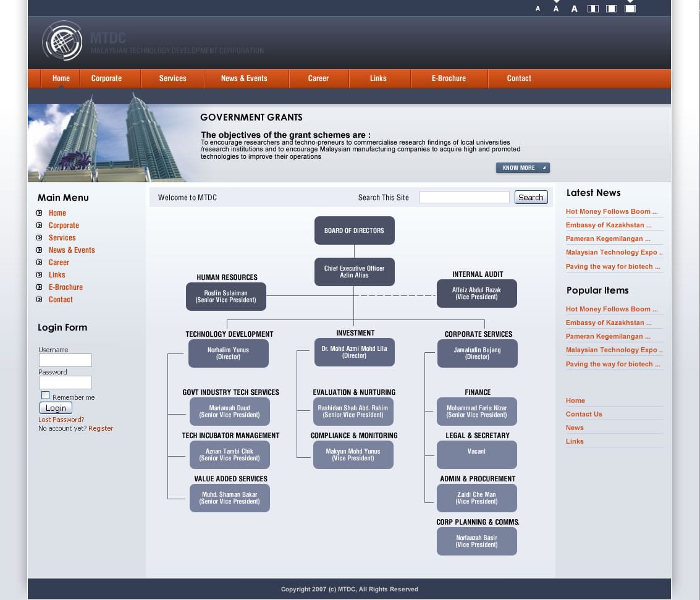Open the Register link
The width and height of the screenshot is (700, 600).
[x=101, y=428]
